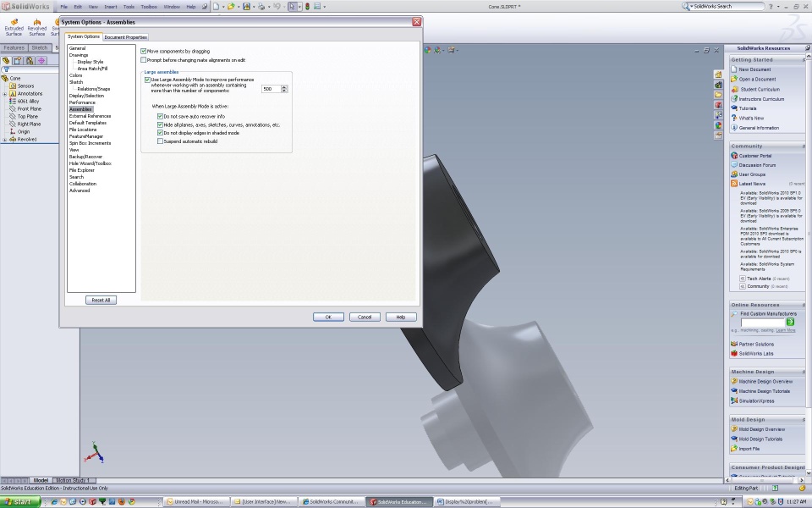Toggle Do not save auto recover info
The width and height of the screenshot is (812, 508).
[160, 117]
